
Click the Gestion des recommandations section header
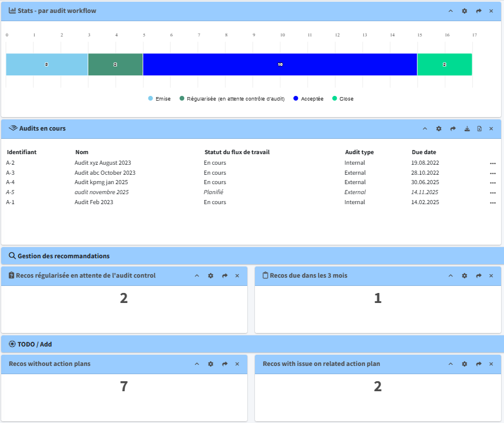pos(64,256)
